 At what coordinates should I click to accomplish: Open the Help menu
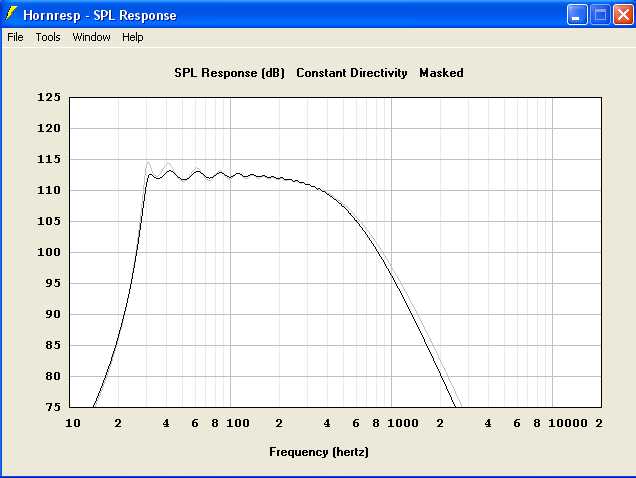tap(133, 37)
